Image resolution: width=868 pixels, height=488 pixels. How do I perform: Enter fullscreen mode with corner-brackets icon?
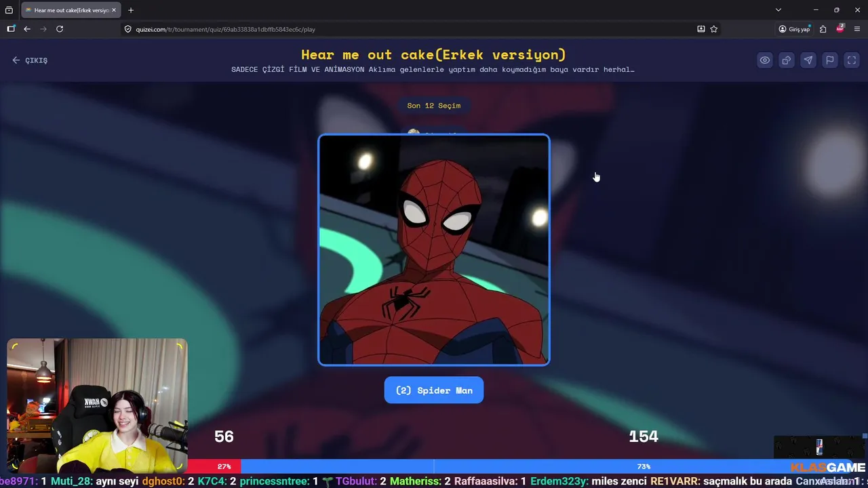pos(851,60)
